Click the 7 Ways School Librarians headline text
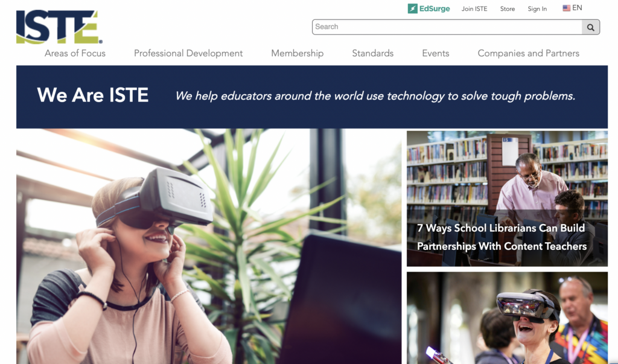Viewport: 618px width, 364px height. [x=502, y=237]
